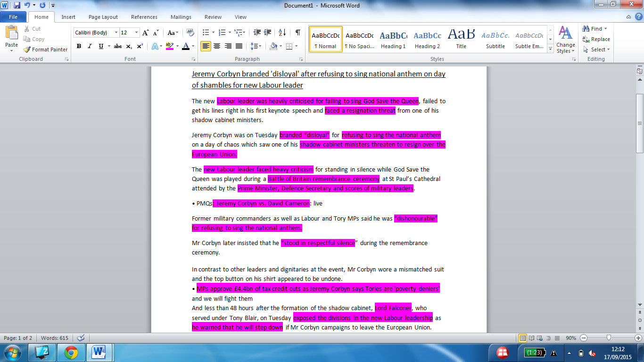Toggle Bold formatting
The image size is (644, 362).
coord(79,46)
